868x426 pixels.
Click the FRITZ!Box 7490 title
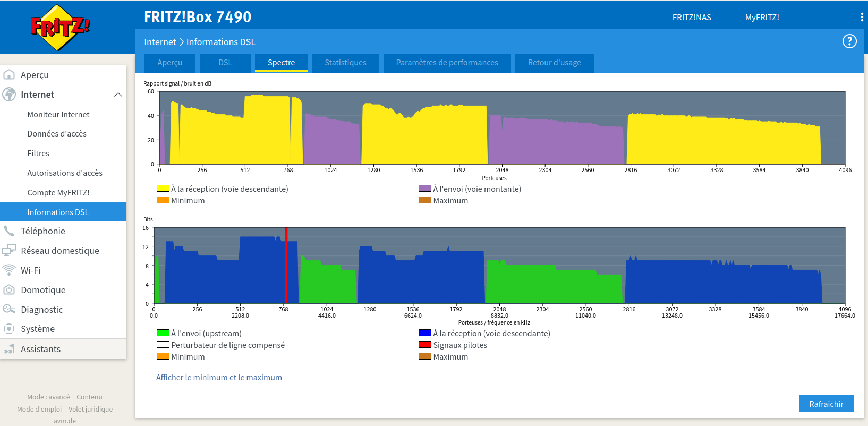198,17
